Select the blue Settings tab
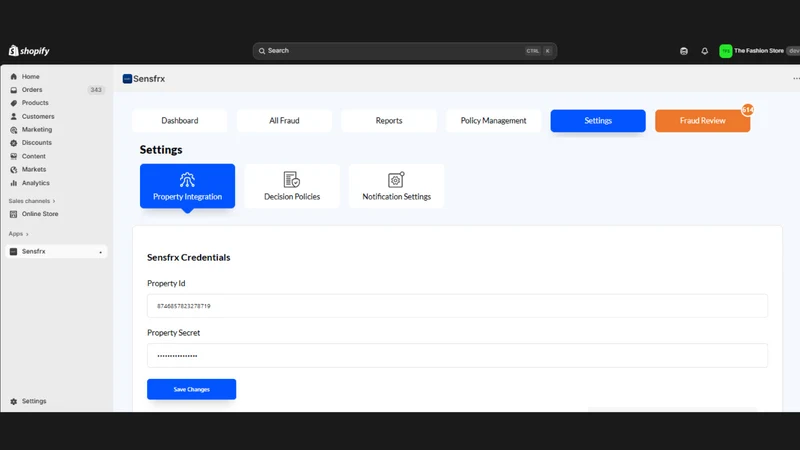This screenshot has height=450, width=800. (598, 121)
